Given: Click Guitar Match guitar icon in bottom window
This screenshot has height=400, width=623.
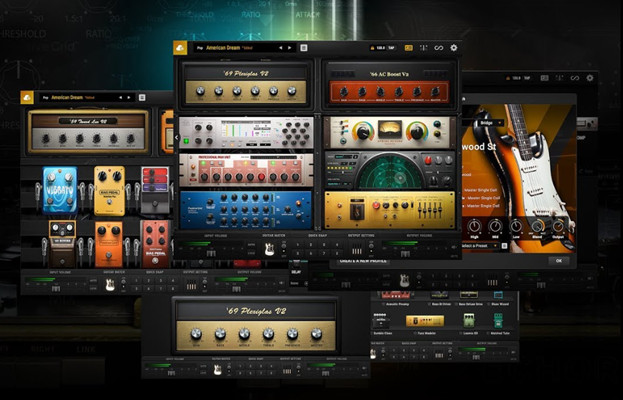Looking at the screenshot, I should (217, 369).
